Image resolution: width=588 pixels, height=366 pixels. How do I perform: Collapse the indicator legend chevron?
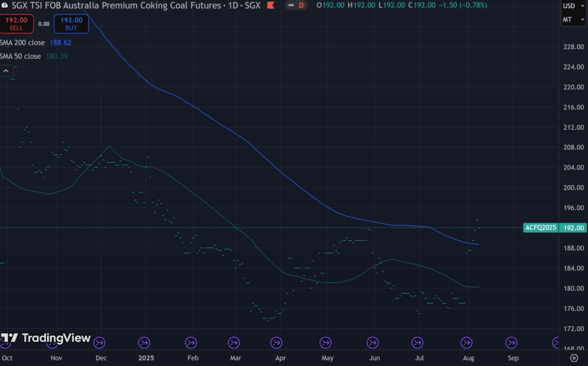[x=6, y=71]
